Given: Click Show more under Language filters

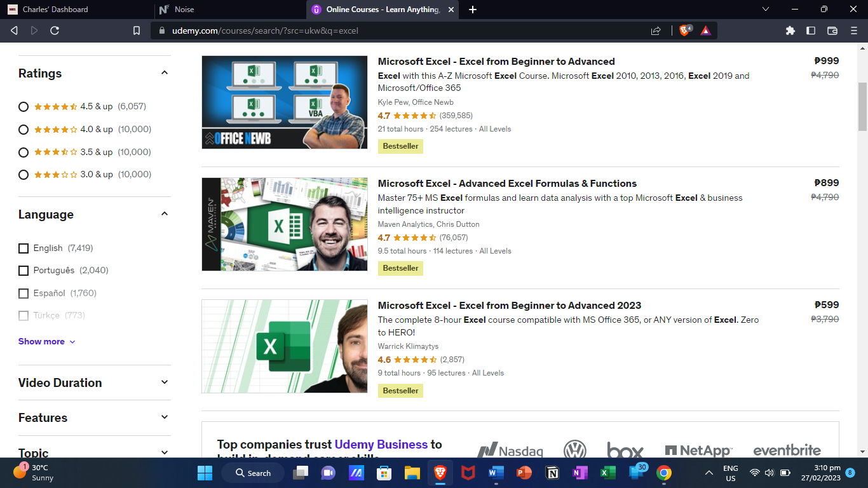Looking at the screenshot, I should pos(47,342).
